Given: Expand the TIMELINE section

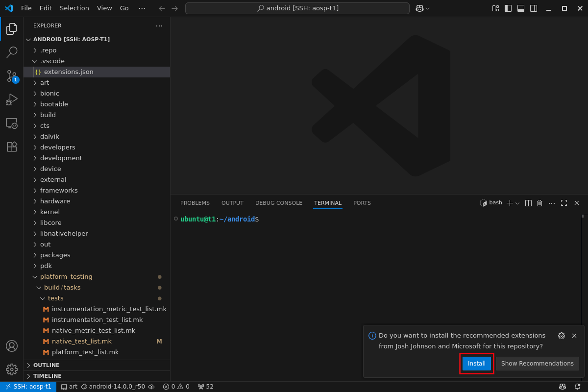Looking at the screenshot, I should (97, 376).
